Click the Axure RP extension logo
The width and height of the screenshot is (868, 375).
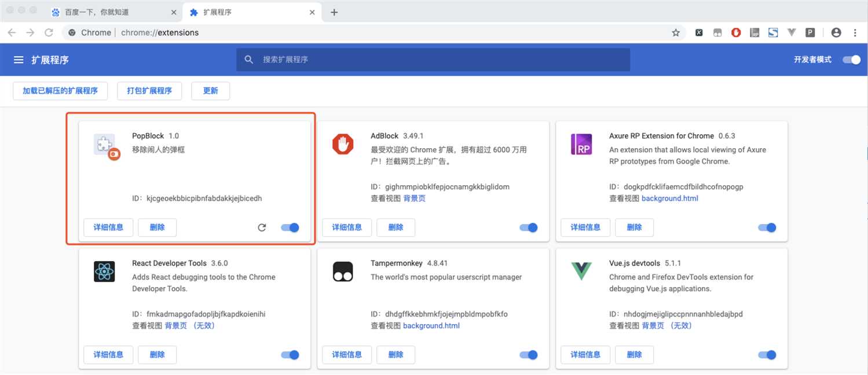(x=581, y=144)
